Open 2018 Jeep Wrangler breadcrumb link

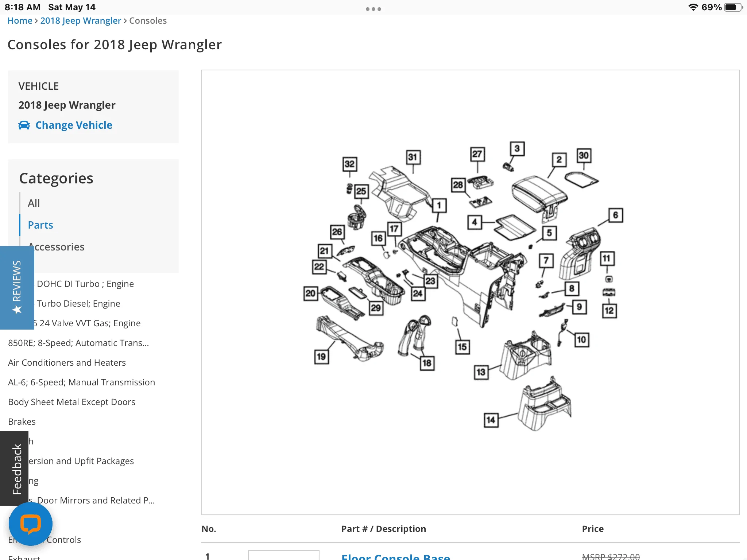pos(81,21)
